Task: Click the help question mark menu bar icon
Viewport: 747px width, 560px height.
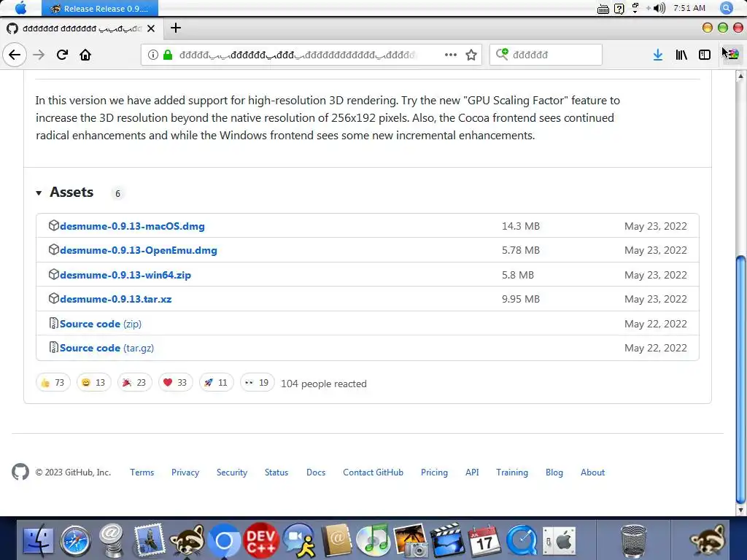Action: click(x=619, y=9)
